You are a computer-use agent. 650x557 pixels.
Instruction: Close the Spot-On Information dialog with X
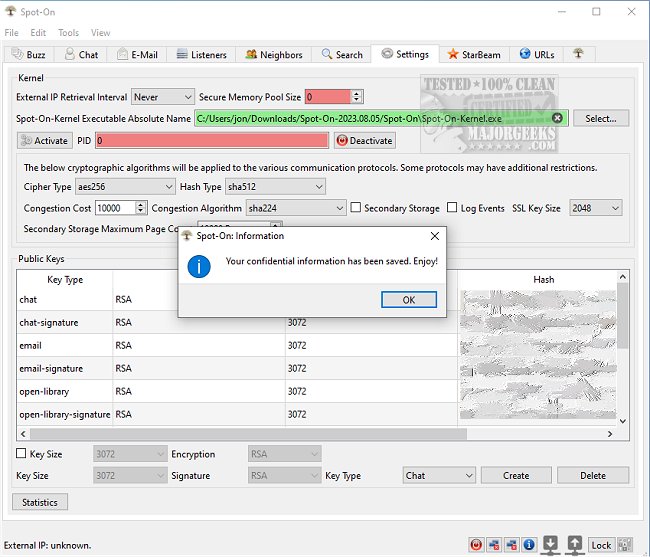coord(434,236)
